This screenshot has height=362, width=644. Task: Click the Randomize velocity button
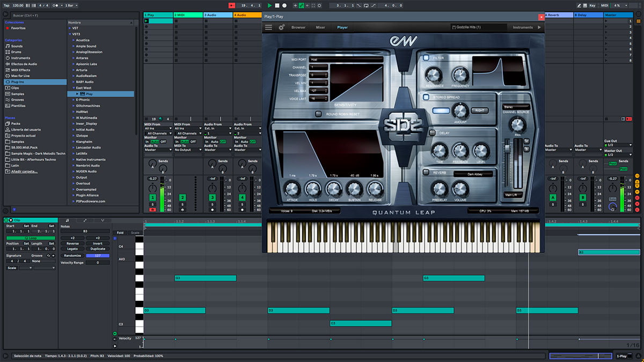[72, 256]
